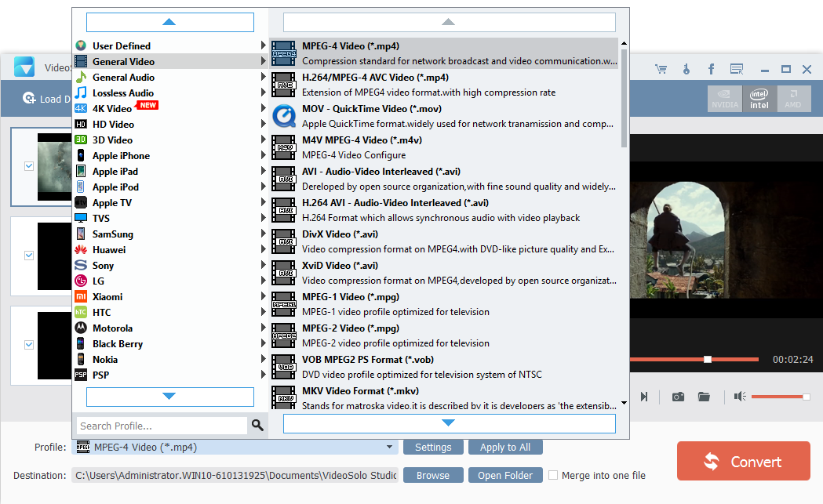The height and width of the screenshot is (504, 823).
Task: Open the Settings button
Action: pyautogui.click(x=433, y=447)
